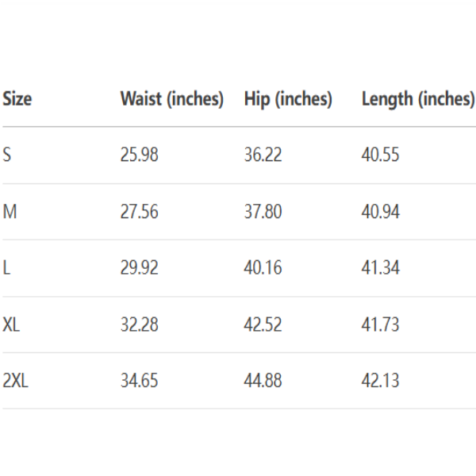Click the Hip (inches) column header

tap(288, 99)
